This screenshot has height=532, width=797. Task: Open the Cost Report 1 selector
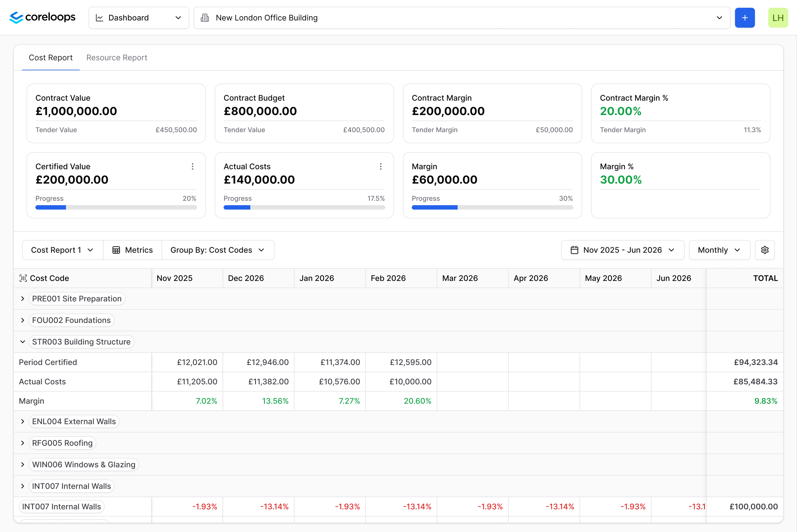(62, 250)
